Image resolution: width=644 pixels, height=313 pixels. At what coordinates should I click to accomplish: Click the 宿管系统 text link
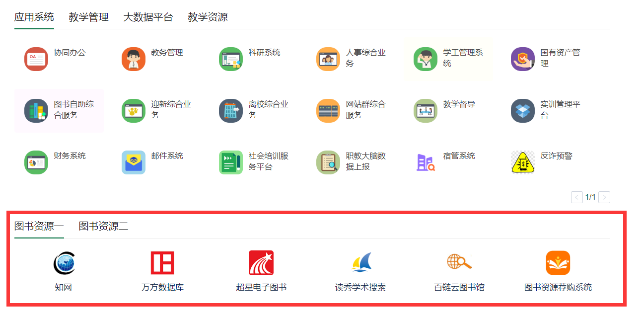tap(459, 156)
